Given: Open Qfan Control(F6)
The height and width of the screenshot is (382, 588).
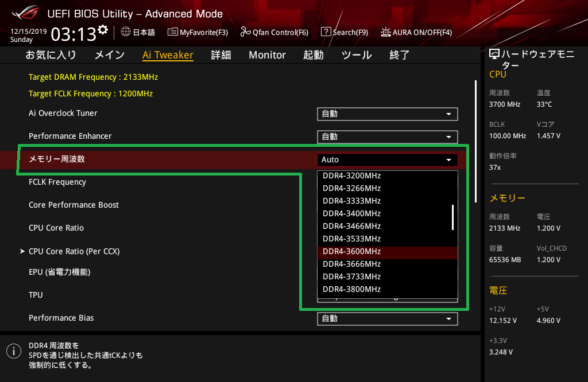Looking at the screenshot, I should pos(274,32).
